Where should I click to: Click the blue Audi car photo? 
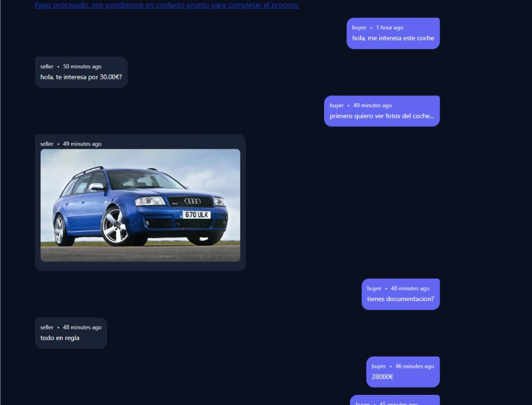(140, 205)
